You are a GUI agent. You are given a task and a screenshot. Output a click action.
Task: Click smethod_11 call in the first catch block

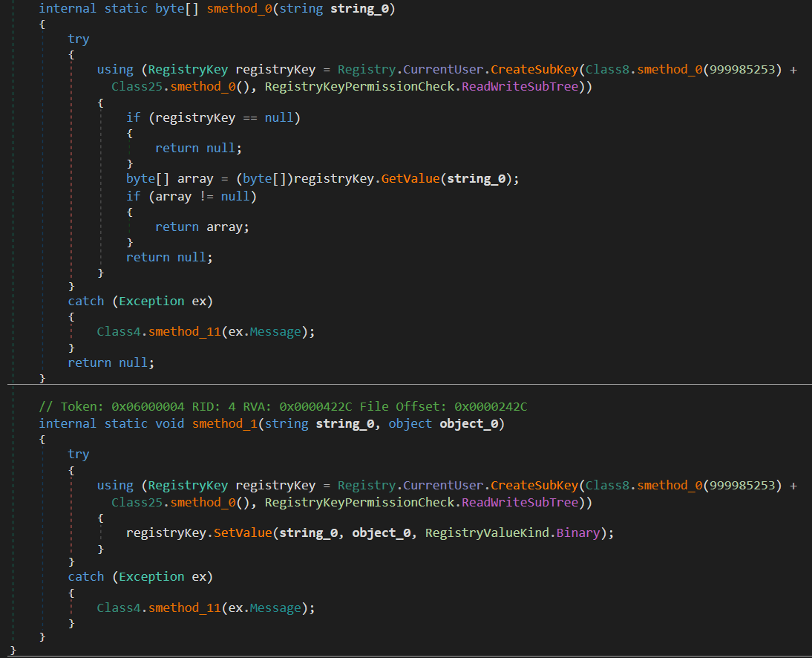(184, 331)
